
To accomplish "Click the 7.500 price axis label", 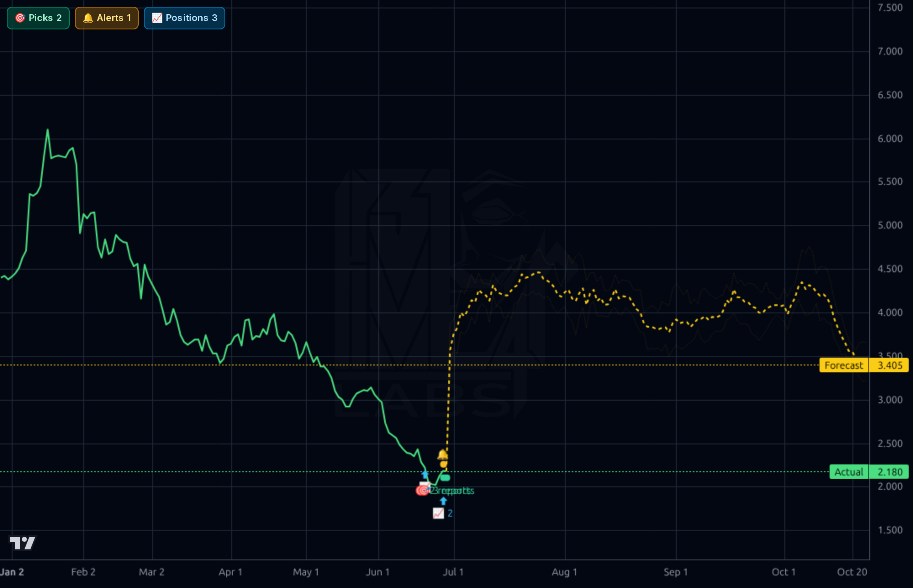I will (890, 8).
